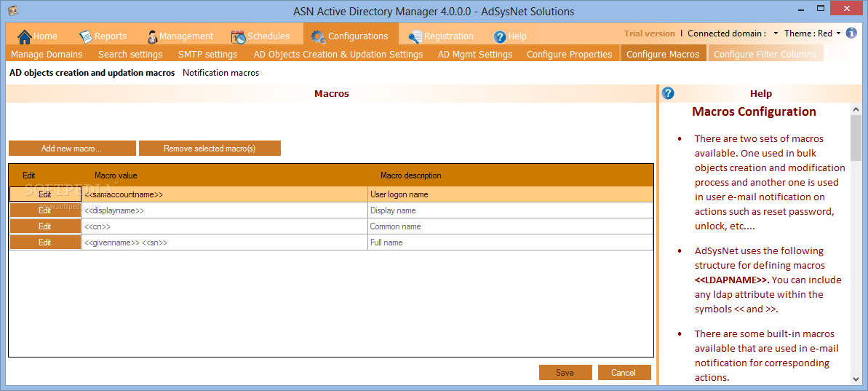
Task: Open AD Objects Creation & Updation Settings
Action: (338, 55)
